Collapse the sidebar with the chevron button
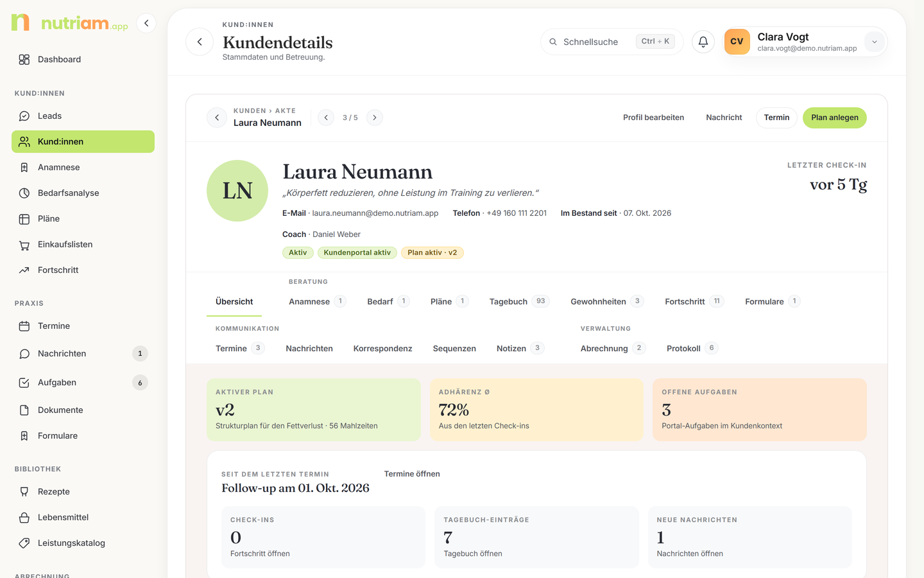The image size is (924, 578). click(x=146, y=23)
